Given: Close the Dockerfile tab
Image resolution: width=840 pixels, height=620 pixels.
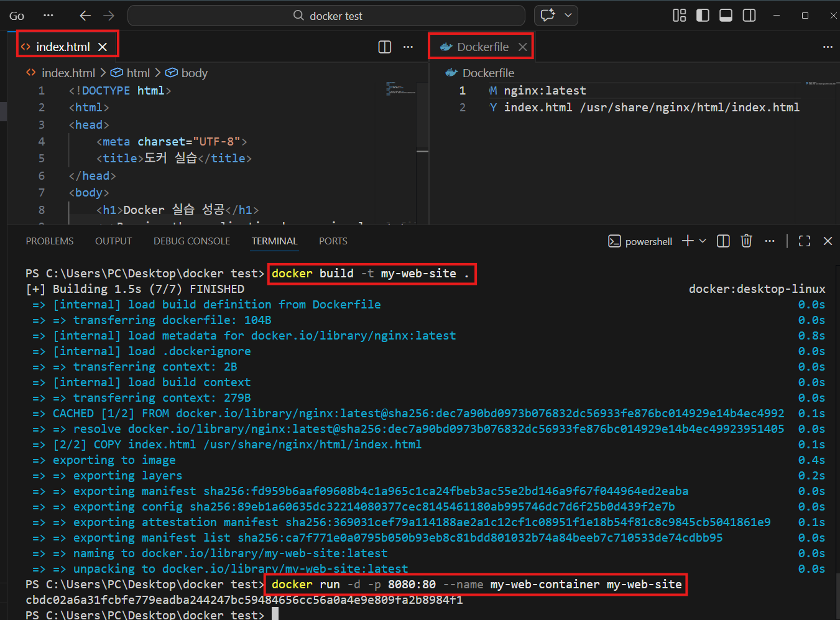Looking at the screenshot, I should (523, 47).
